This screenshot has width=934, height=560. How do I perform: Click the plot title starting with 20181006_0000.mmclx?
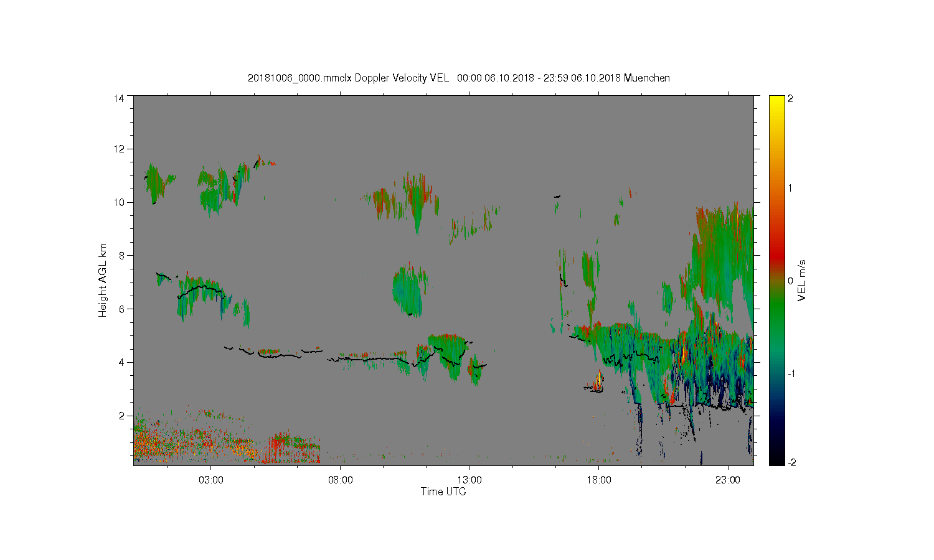click(x=459, y=78)
